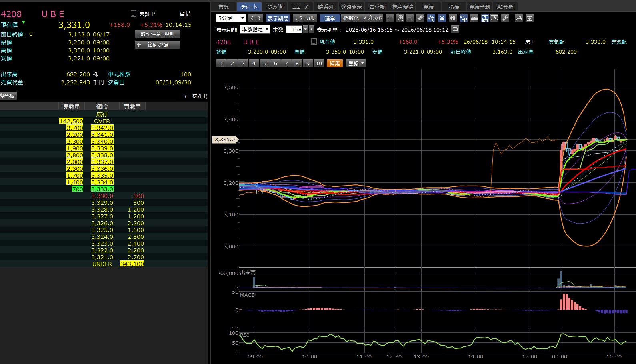Click the OVER row in order book
The height and width of the screenshot is (364, 636).
pos(104,121)
